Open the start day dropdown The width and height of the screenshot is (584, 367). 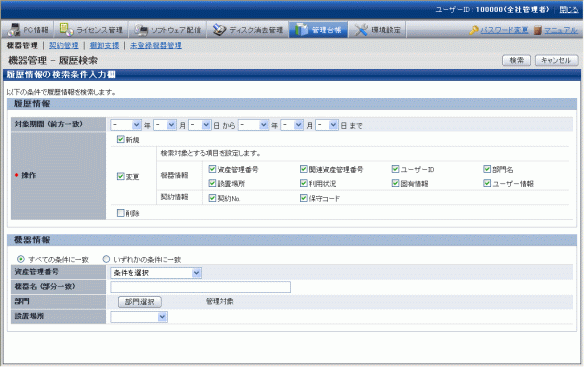(200, 125)
